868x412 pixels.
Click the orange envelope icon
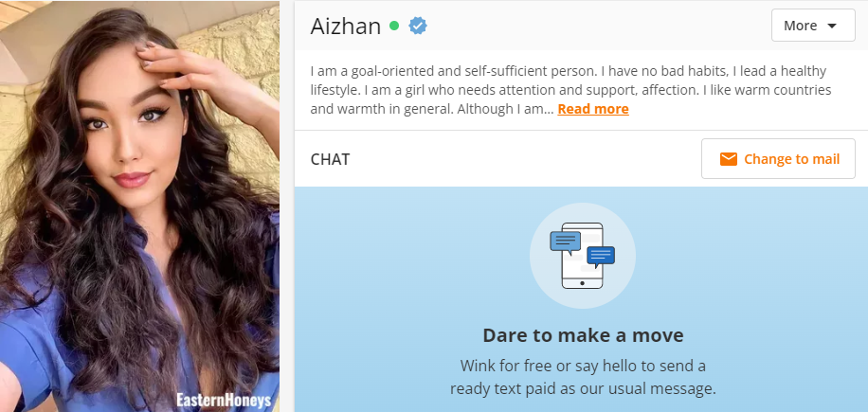pyautogui.click(x=729, y=159)
